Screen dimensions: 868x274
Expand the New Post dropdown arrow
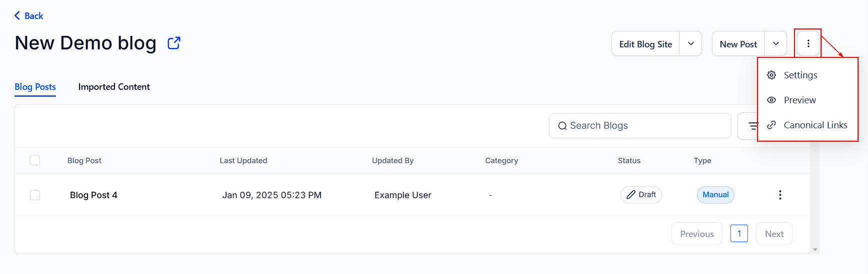click(x=775, y=43)
